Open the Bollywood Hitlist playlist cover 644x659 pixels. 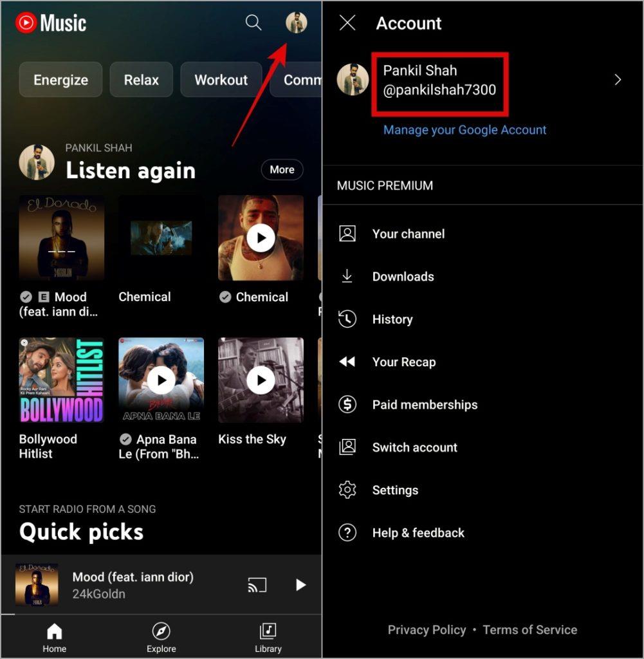(62, 380)
